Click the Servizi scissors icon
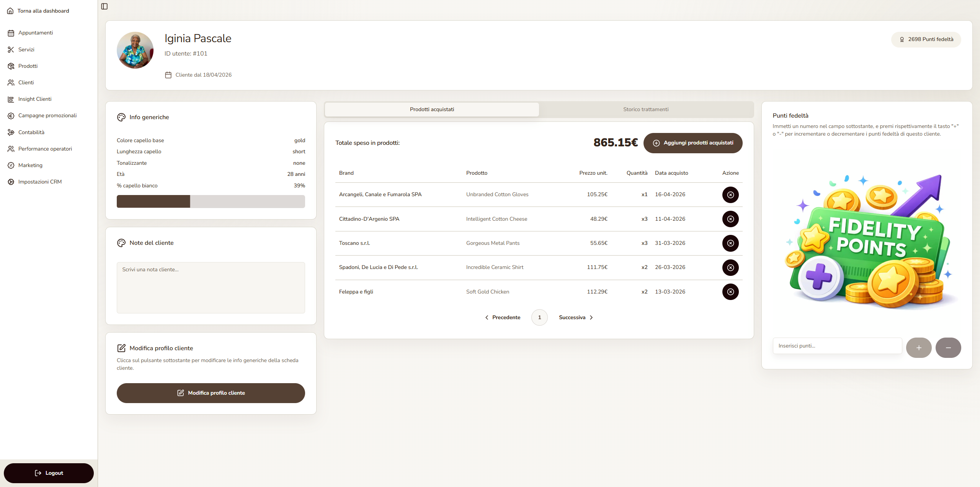The image size is (980, 487). pyautogui.click(x=11, y=49)
